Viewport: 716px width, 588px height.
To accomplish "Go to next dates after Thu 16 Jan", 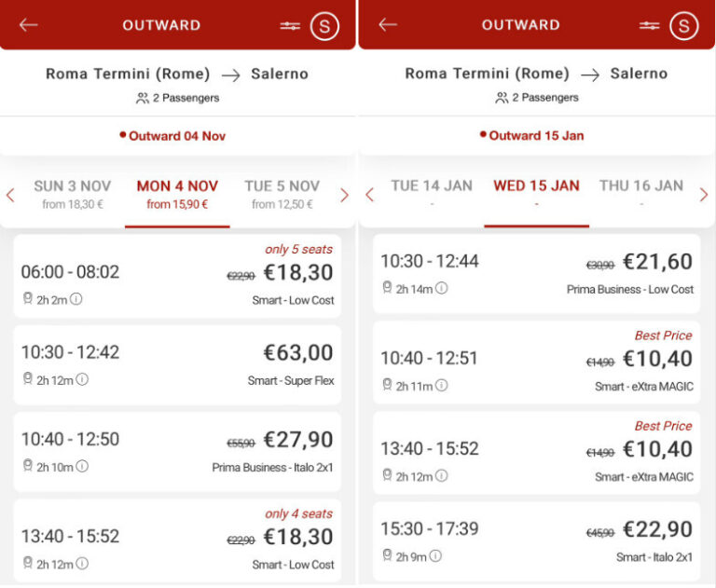I will (704, 195).
